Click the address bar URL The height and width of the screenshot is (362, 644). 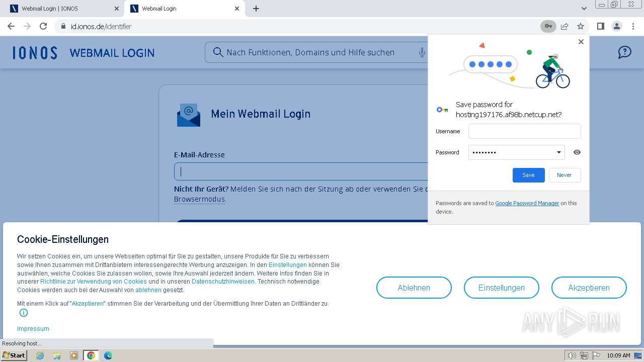pos(101,26)
